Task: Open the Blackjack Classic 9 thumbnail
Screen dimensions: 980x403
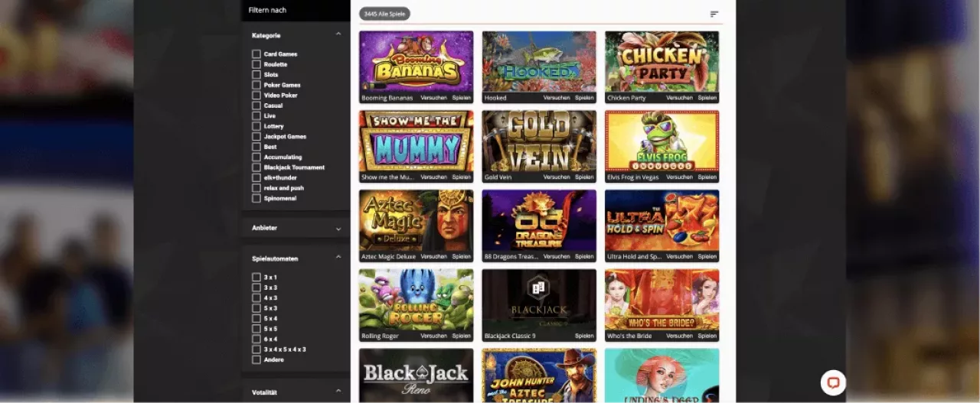Action: click(x=539, y=300)
